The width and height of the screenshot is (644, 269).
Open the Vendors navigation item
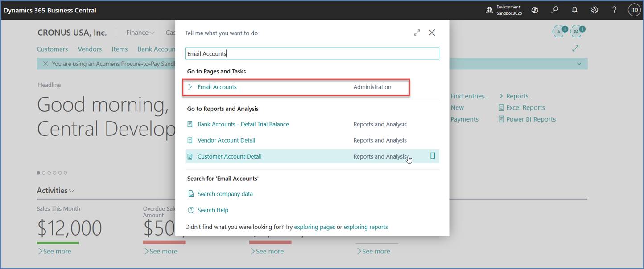90,49
